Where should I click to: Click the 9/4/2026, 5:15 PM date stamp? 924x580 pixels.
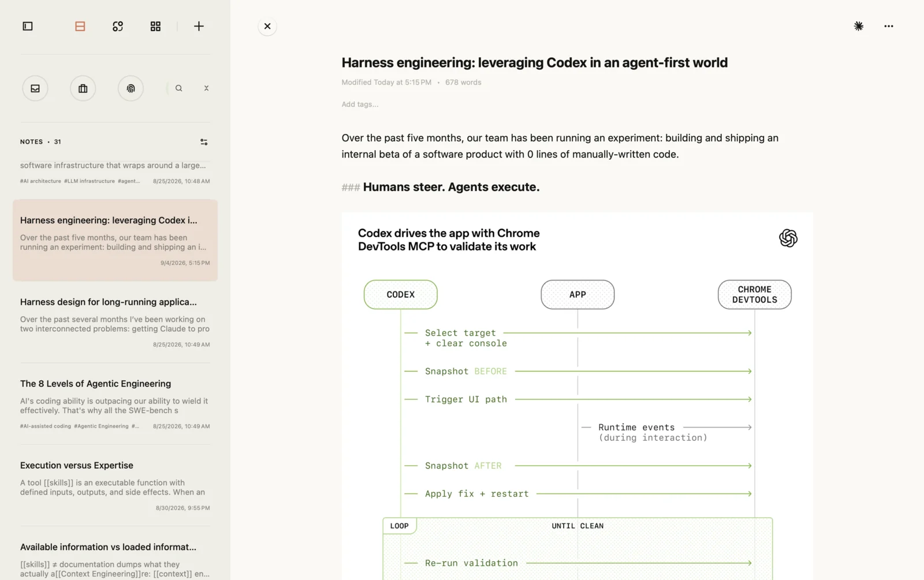(x=185, y=263)
